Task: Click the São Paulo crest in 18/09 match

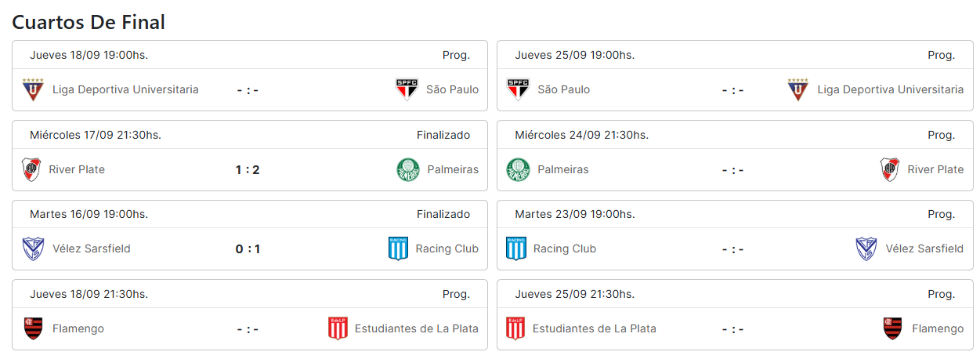Action: coord(407,90)
